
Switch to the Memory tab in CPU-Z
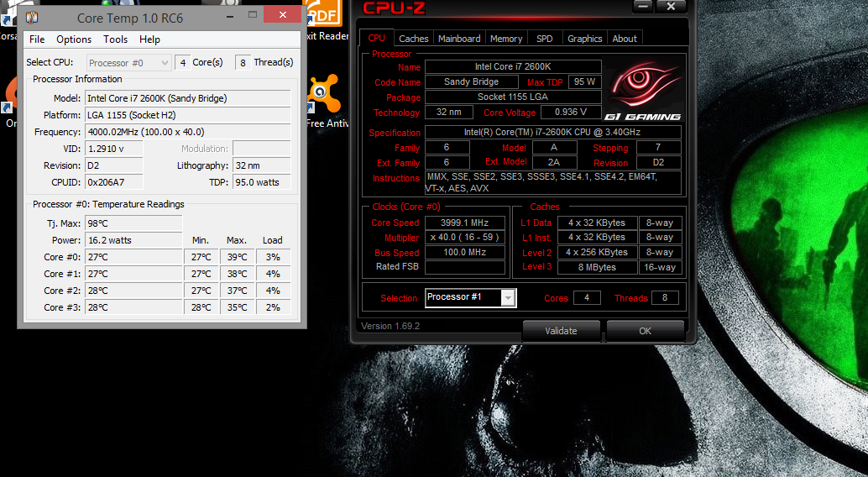506,39
